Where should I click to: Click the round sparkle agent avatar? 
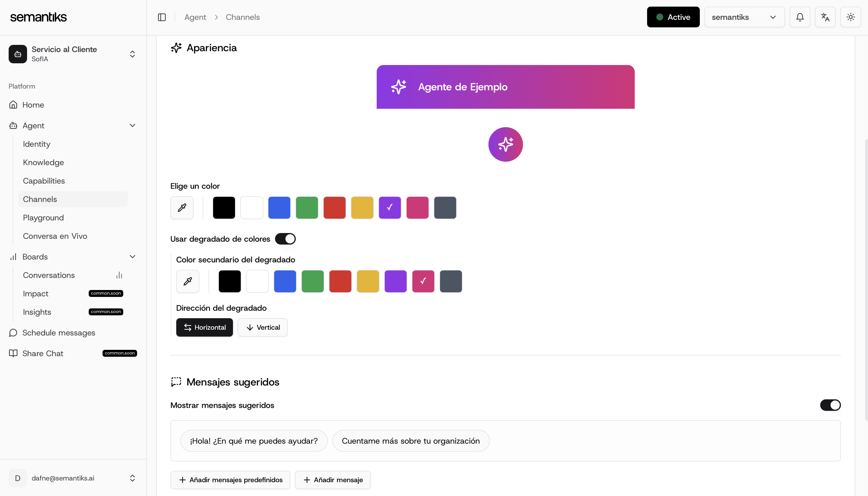pyautogui.click(x=505, y=144)
